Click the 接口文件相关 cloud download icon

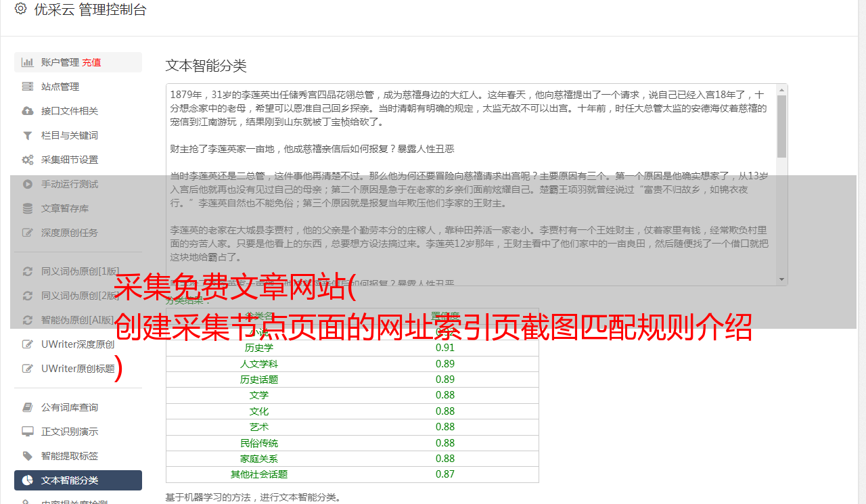tap(28, 111)
